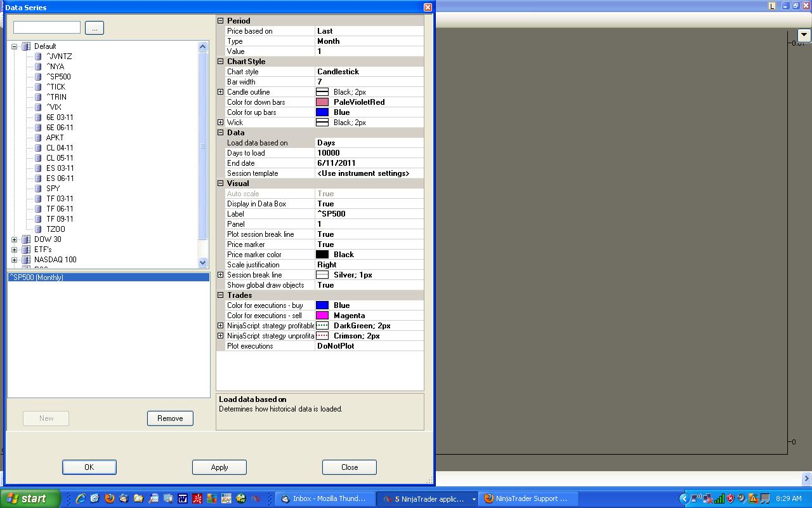Show hidden system tray icons

coord(684,498)
